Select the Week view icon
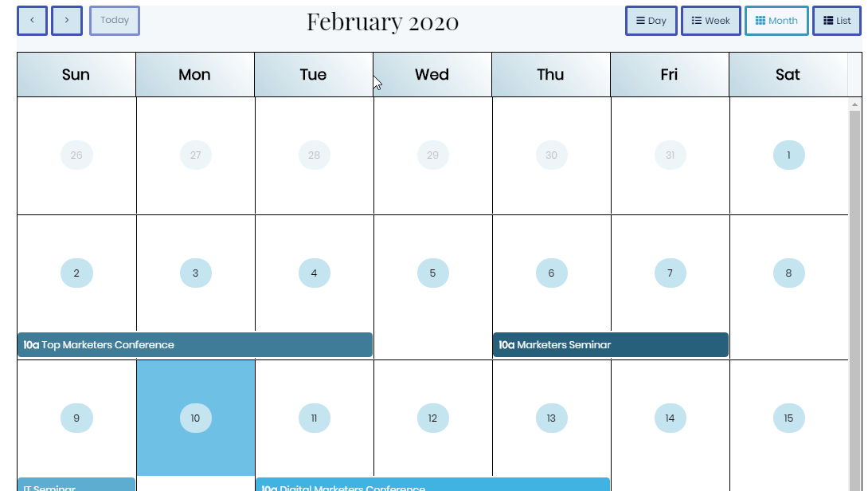Image resolution: width=868 pixels, height=491 pixels. point(696,21)
